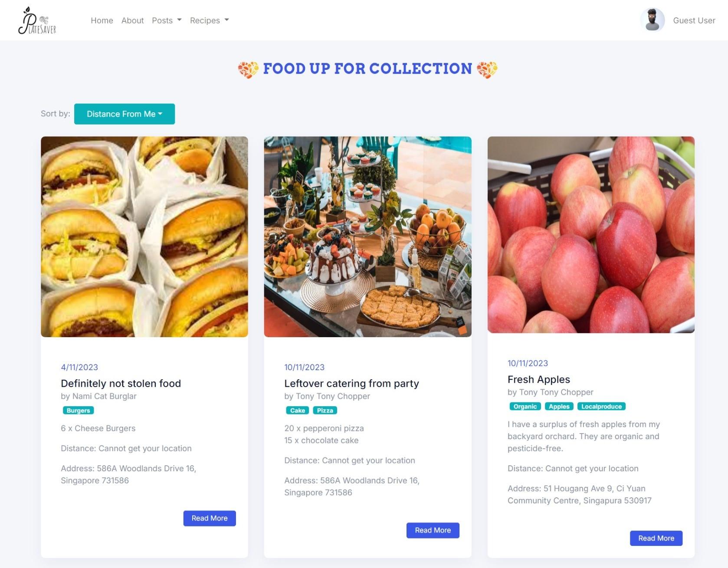Select the Pizza tag badge
The height and width of the screenshot is (568, 728).
tap(325, 410)
